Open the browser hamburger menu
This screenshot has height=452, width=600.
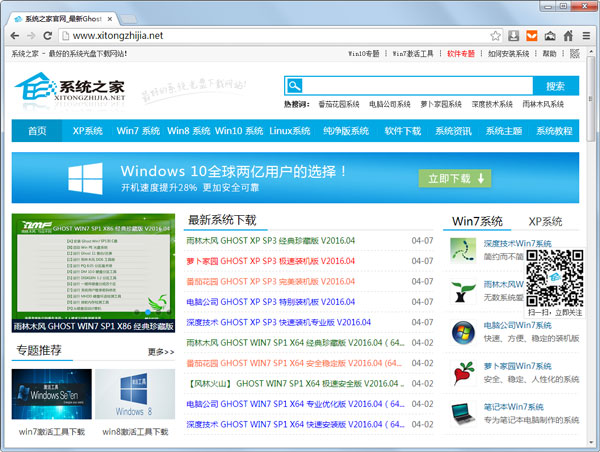pyautogui.click(x=586, y=36)
